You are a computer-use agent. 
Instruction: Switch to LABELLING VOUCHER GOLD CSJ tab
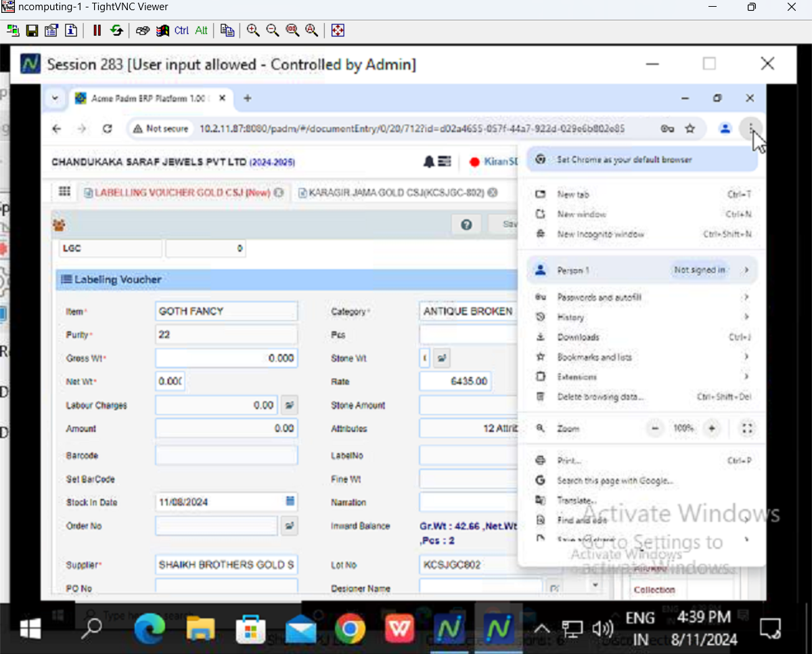click(182, 193)
